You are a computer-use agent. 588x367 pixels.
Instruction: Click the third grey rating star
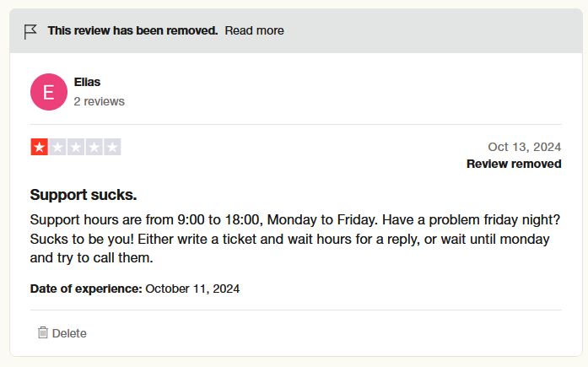[76, 147]
